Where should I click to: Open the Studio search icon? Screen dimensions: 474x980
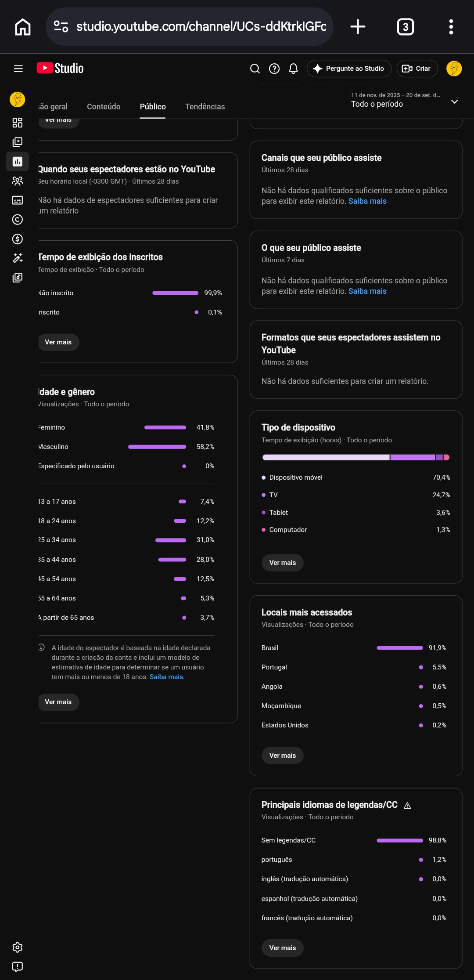coord(255,69)
